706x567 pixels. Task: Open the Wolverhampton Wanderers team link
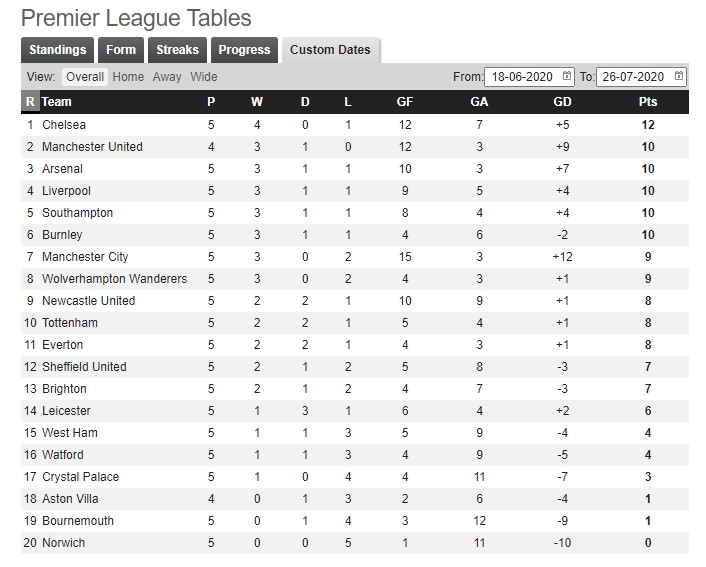point(114,279)
